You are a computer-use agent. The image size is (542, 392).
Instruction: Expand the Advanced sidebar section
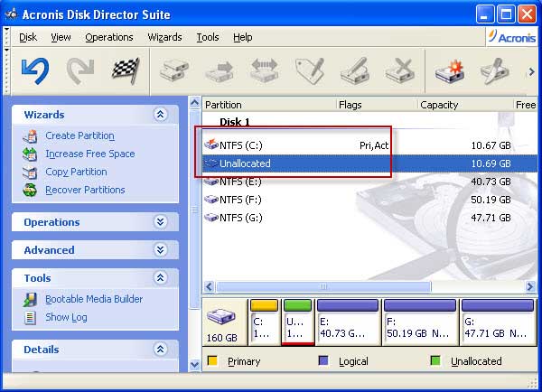pyautogui.click(x=161, y=250)
